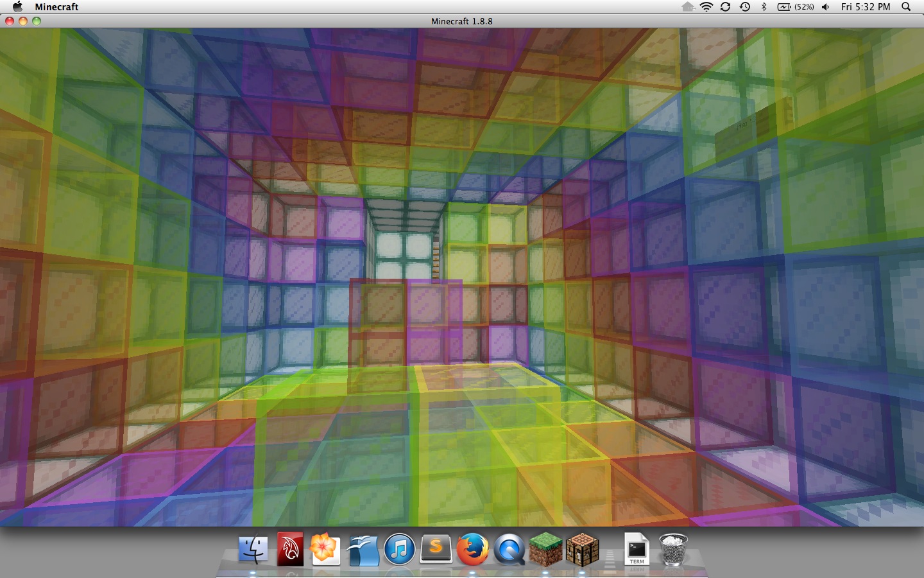Close the Minecraft 1.8.8 window
The height and width of the screenshot is (578, 924).
[10, 21]
